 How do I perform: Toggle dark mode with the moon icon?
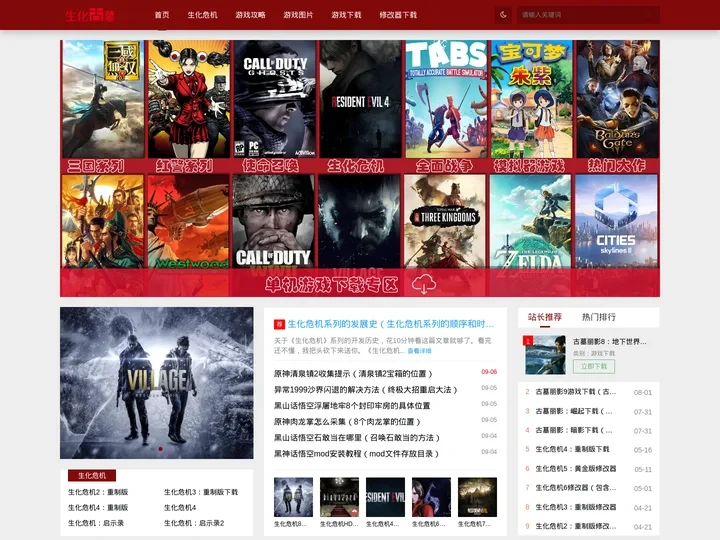pos(503,15)
